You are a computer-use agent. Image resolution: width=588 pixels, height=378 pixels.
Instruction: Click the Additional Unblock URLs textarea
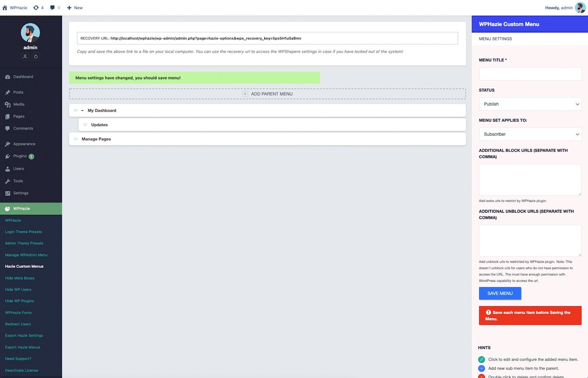pos(530,240)
